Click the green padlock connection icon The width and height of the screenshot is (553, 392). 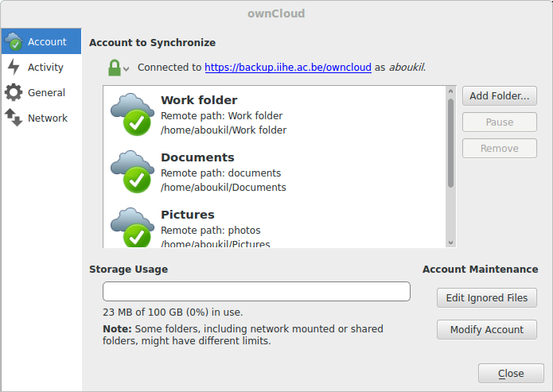[x=114, y=68]
